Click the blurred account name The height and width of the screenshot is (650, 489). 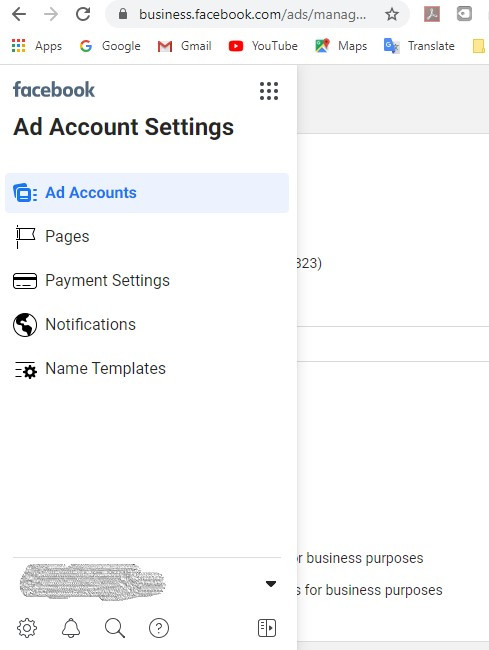point(92,582)
